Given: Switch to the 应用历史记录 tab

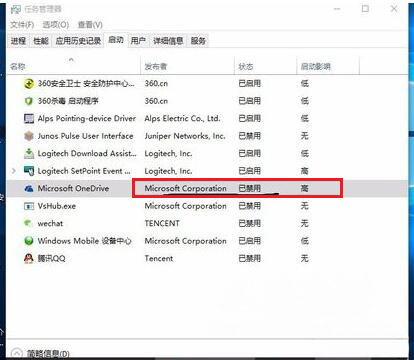Looking at the screenshot, I should click(x=78, y=41).
